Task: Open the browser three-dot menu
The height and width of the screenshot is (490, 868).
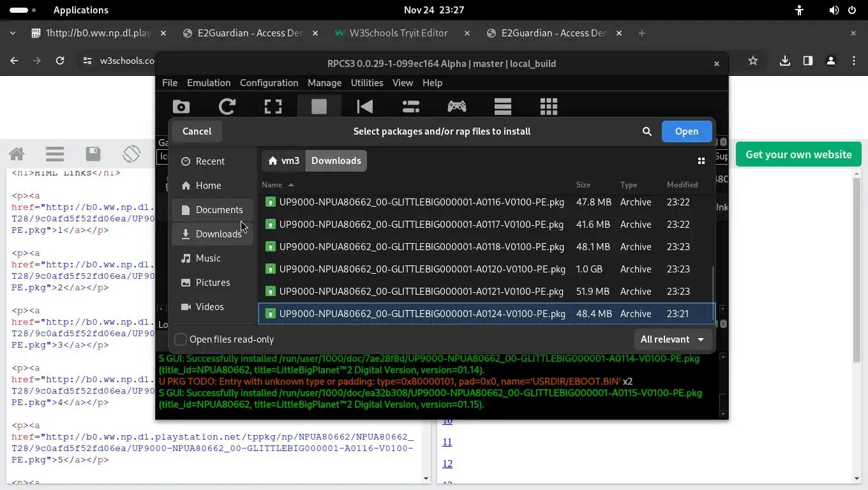Action: (x=854, y=61)
